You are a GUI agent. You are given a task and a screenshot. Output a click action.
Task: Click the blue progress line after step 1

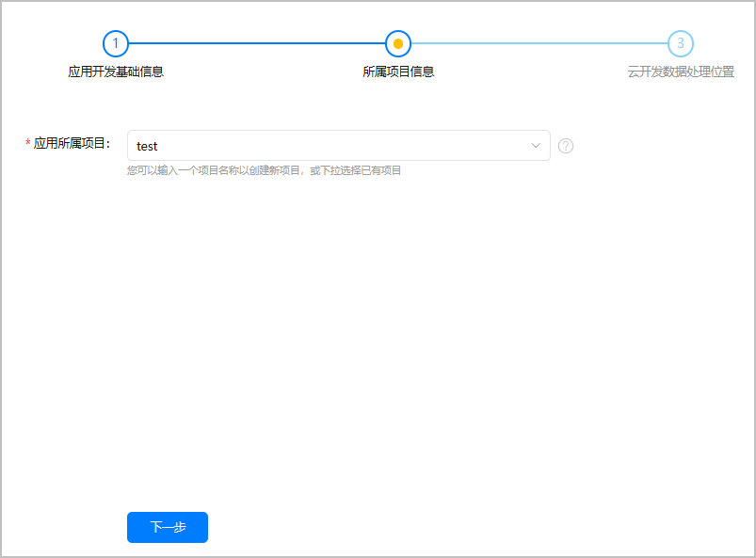256,43
